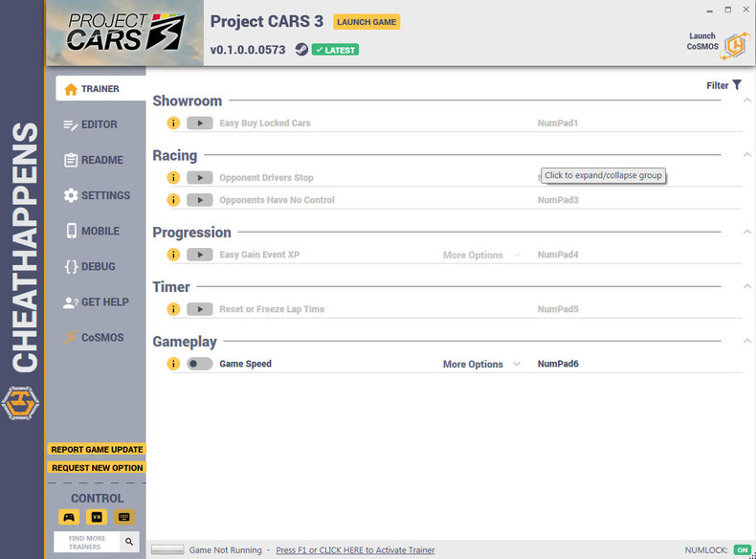
Task: Collapse the Progression group
Action: click(x=747, y=232)
